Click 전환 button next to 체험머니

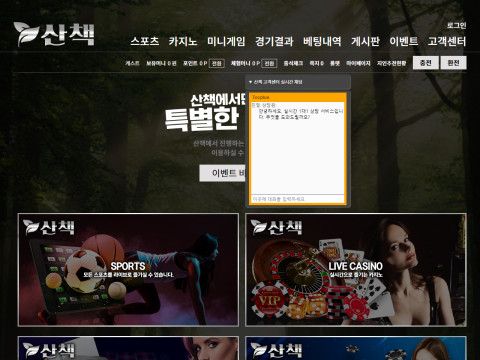click(x=269, y=63)
